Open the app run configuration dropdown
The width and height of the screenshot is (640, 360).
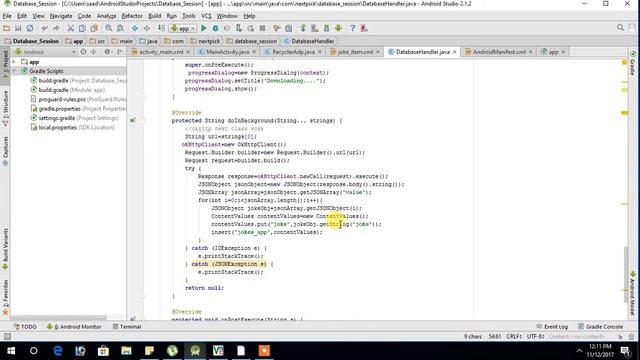(183, 28)
